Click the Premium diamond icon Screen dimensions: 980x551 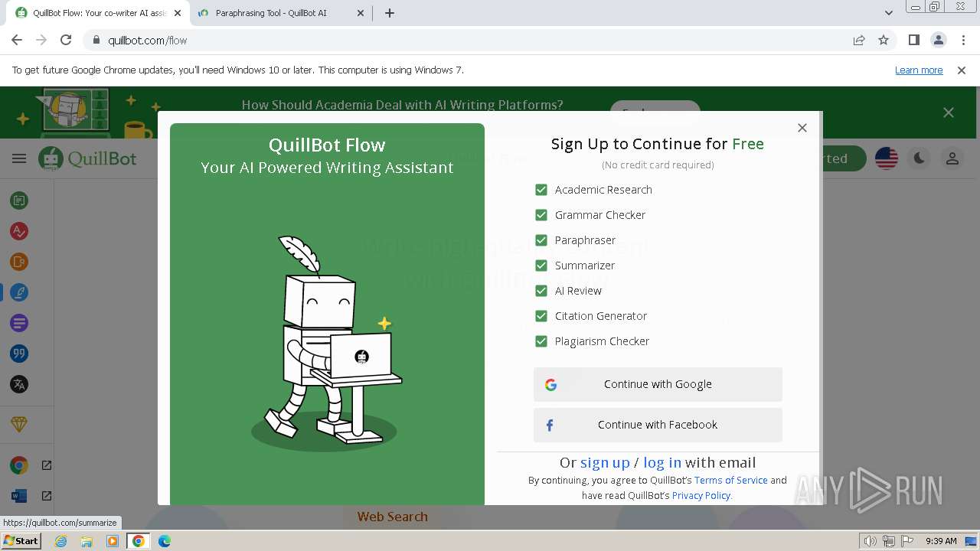(x=19, y=424)
